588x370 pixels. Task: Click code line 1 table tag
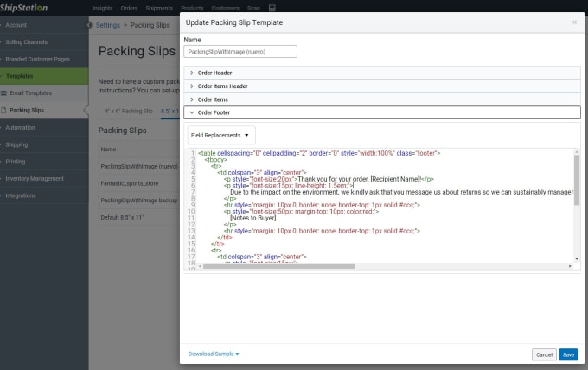(x=319, y=153)
